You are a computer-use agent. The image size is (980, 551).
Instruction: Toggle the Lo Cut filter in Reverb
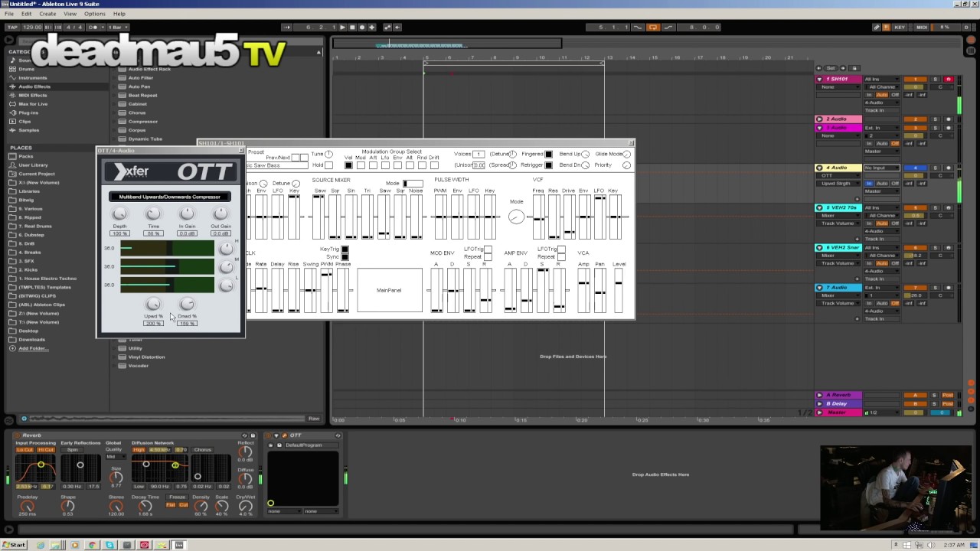click(24, 450)
